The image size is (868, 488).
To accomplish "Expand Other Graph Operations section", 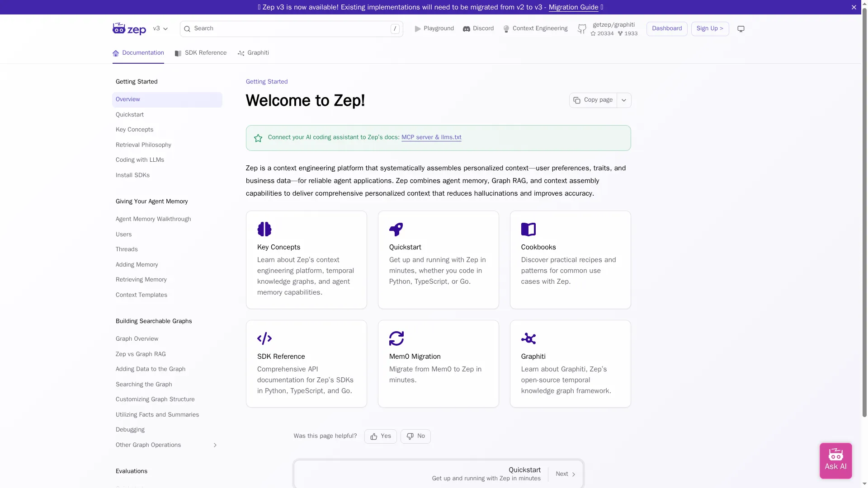I will click(215, 445).
